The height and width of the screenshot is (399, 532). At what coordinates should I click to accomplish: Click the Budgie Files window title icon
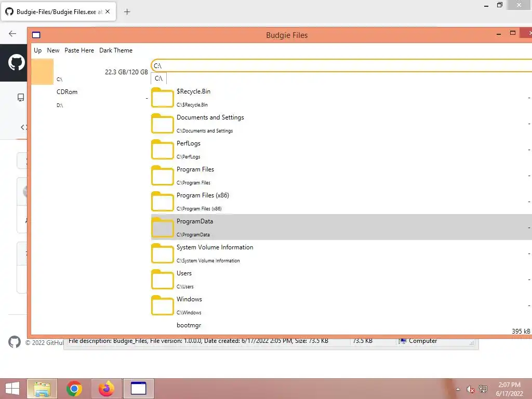(36, 35)
